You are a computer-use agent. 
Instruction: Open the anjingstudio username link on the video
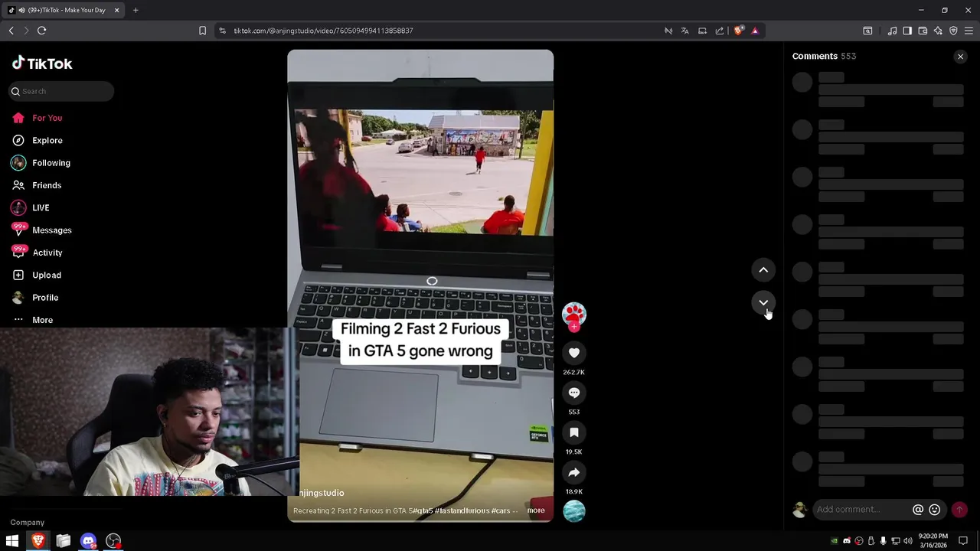click(322, 493)
